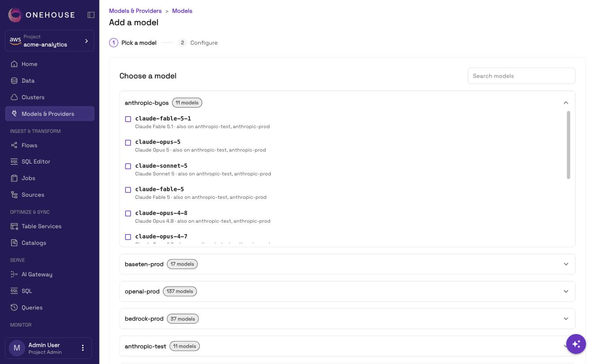596x364 pixels.
Task: Click the Catalogs icon
Action: (x=14, y=243)
